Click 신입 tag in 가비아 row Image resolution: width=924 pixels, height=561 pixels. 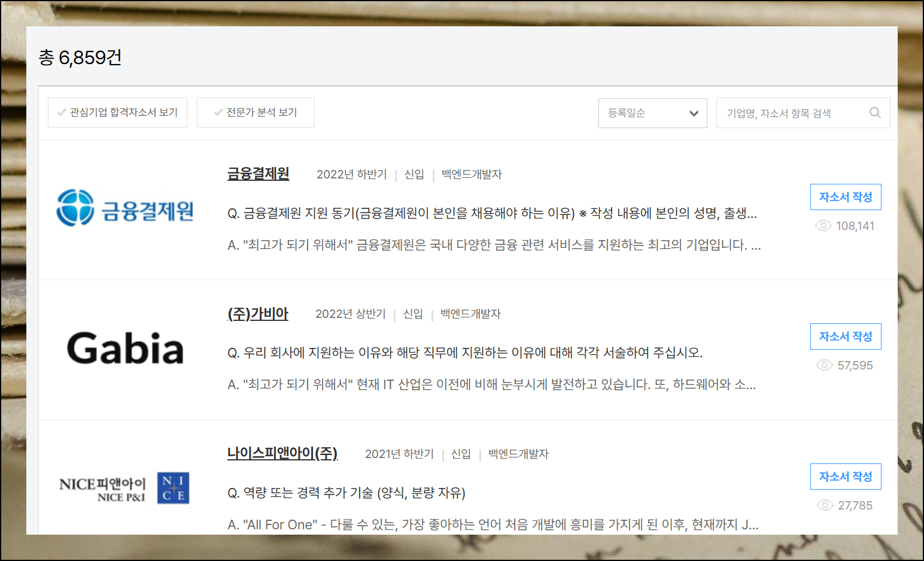[x=413, y=314]
